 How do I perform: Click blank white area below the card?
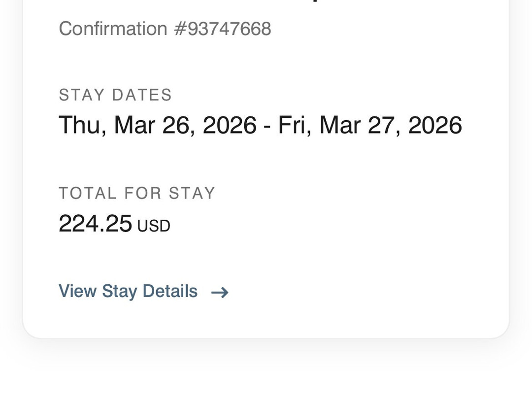click(x=266, y=369)
